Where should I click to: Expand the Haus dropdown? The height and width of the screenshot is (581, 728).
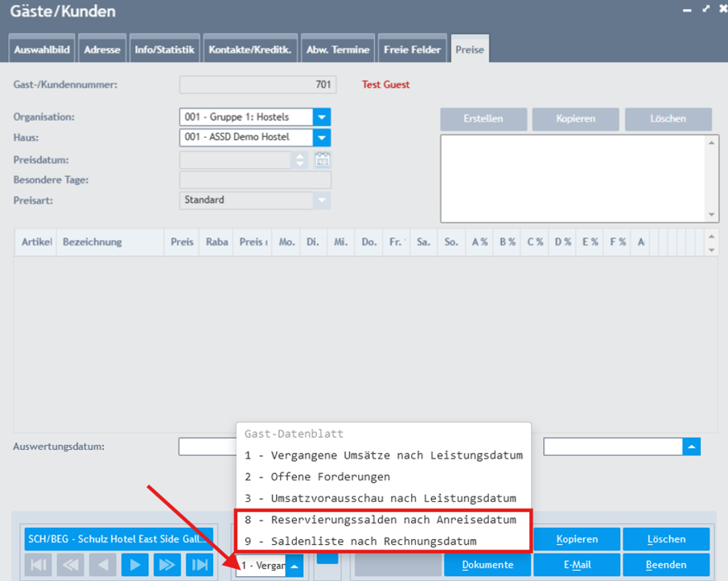322,138
